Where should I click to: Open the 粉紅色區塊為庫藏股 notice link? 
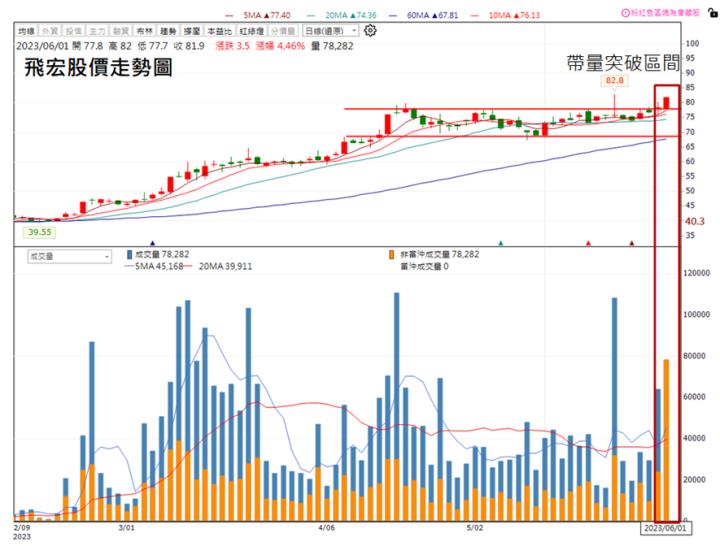click(670, 13)
